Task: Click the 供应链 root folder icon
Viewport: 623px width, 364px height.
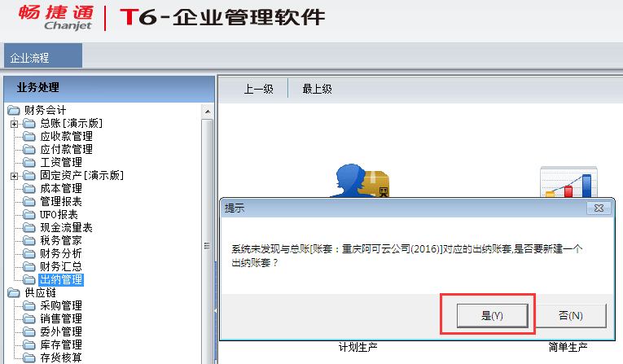Action: (14, 293)
